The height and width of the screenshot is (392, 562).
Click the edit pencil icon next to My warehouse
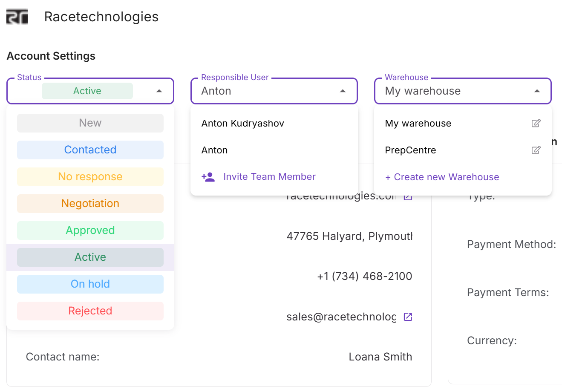click(536, 123)
